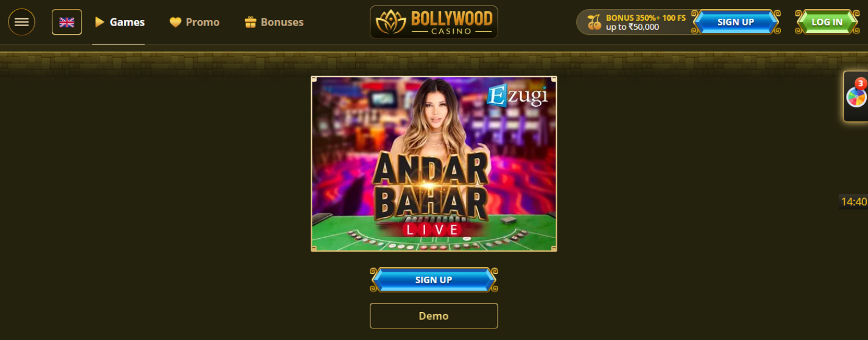The height and width of the screenshot is (340, 868).
Task: Open the Andar Bahar Live game thumbnail
Action: point(434,163)
